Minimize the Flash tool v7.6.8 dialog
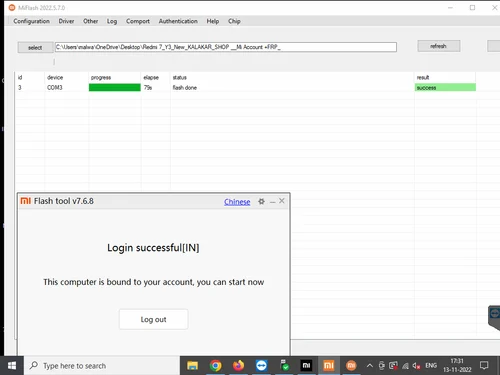The height and width of the screenshot is (375, 500). (x=273, y=202)
